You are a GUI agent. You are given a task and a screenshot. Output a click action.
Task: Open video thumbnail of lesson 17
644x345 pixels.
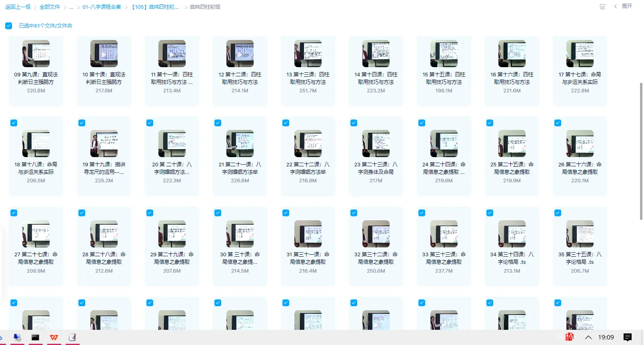point(580,54)
